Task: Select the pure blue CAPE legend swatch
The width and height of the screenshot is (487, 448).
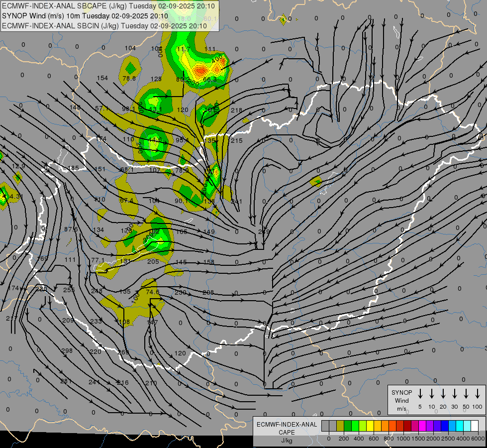Action: pyautogui.click(x=445, y=426)
